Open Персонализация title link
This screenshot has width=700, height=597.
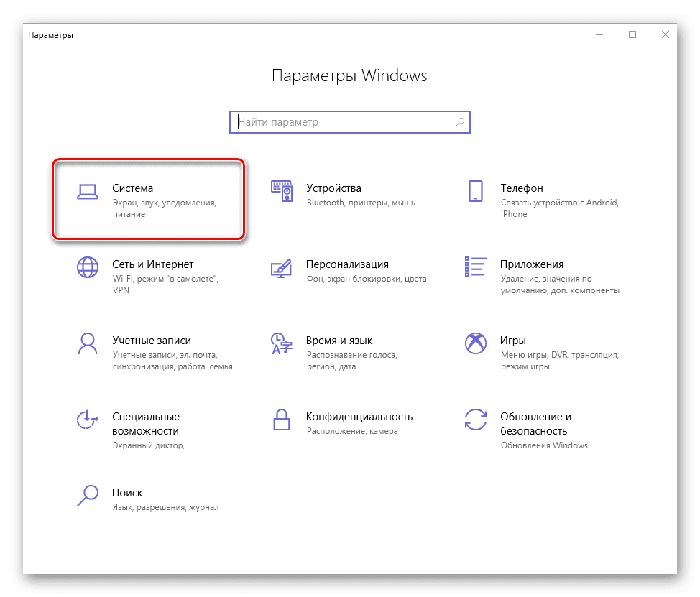coord(347,264)
